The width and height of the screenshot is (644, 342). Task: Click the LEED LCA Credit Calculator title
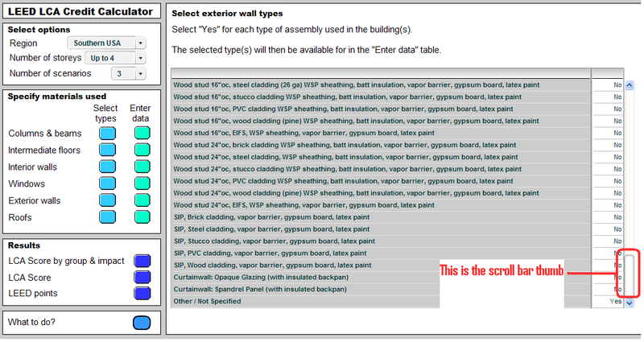point(80,11)
